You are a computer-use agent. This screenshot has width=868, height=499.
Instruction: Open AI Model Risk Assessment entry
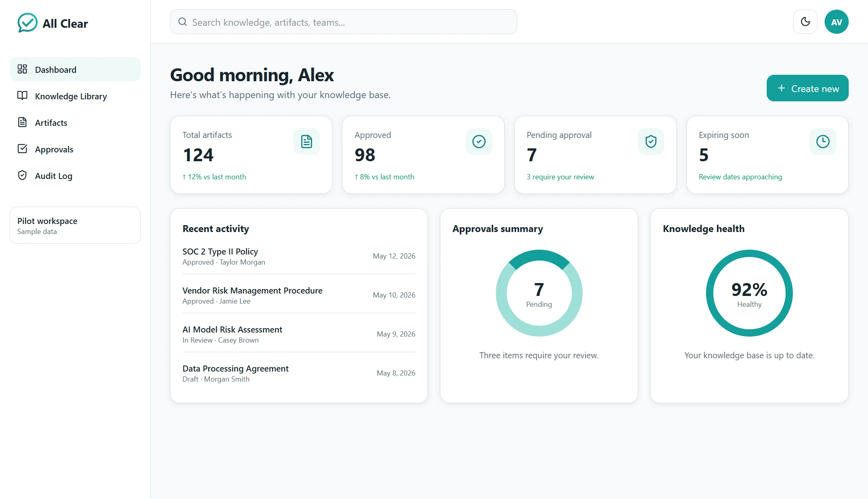(x=299, y=334)
